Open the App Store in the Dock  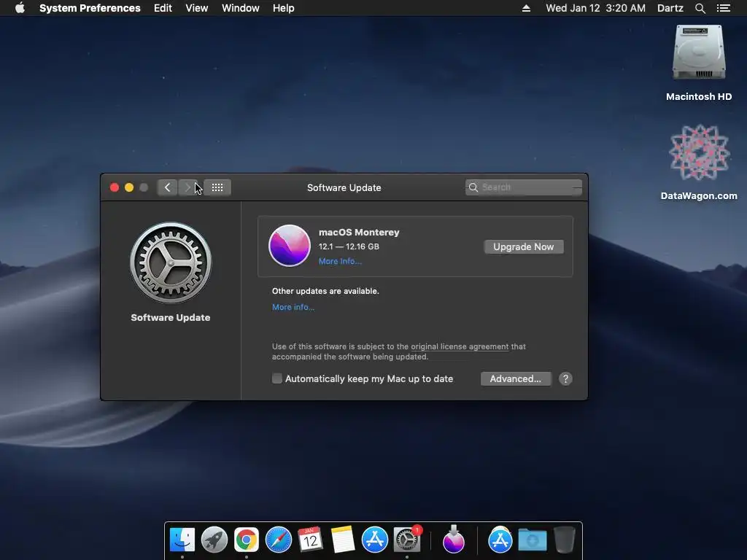coord(375,540)
